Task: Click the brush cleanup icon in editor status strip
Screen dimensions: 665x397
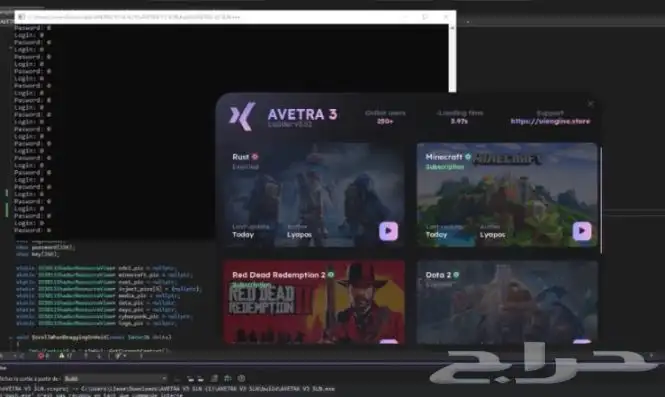Action: [x=118, y=356]
